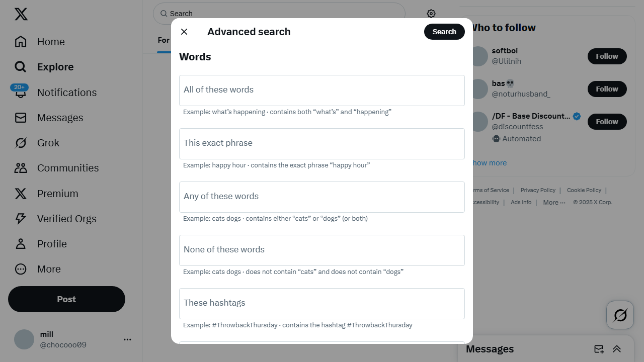Open Verified Orgs lightning icon
Image resolution: width=644 pixels, height=362 pixels.
pos(21,219)
